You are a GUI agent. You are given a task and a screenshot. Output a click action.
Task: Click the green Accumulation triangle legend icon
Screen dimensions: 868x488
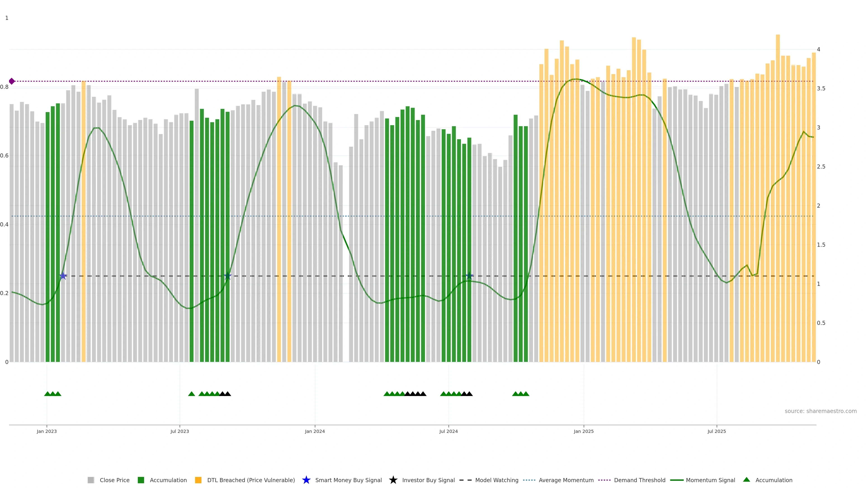coord(746,480)
